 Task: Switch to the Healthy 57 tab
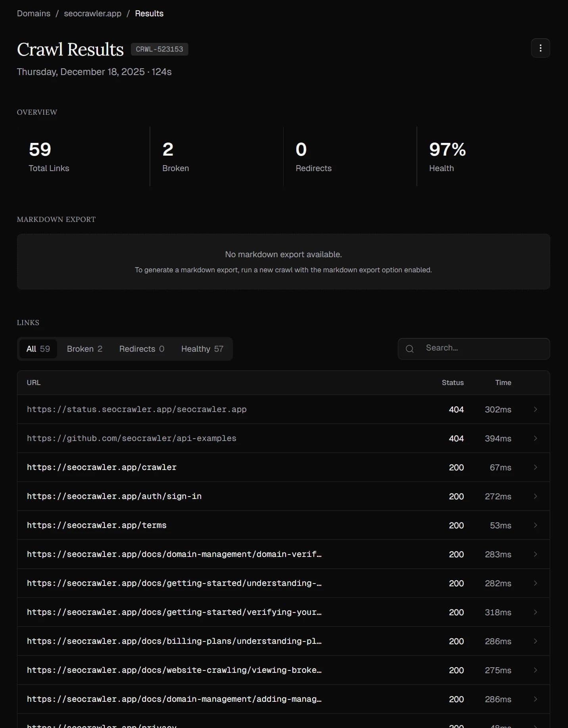202,349
